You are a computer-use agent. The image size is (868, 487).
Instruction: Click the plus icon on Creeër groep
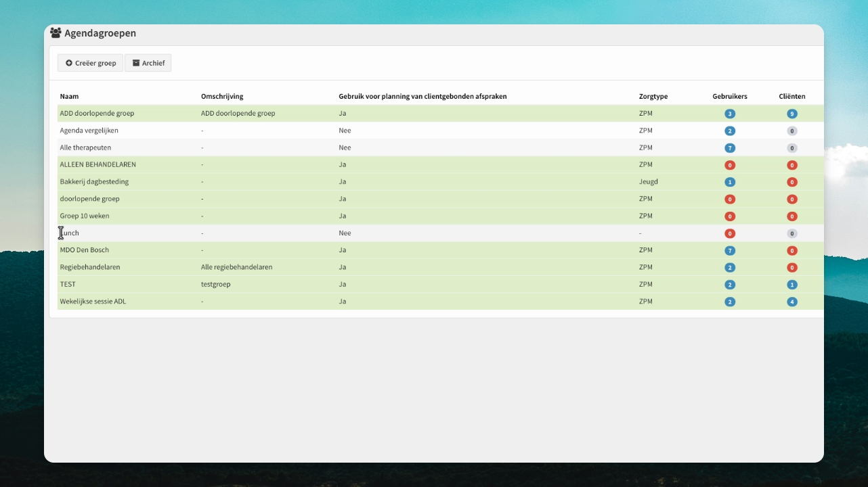pyautogui.click(x=69, y=63)
